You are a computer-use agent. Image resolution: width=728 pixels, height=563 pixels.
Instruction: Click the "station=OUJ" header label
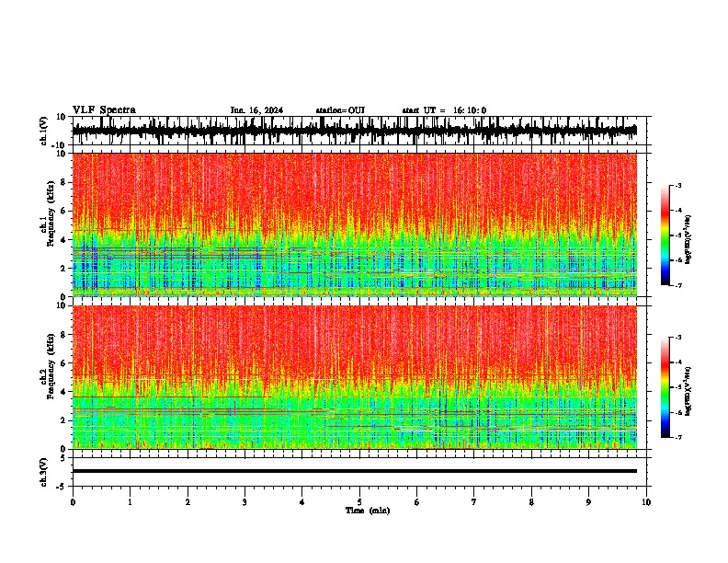[x=340, y=110]
